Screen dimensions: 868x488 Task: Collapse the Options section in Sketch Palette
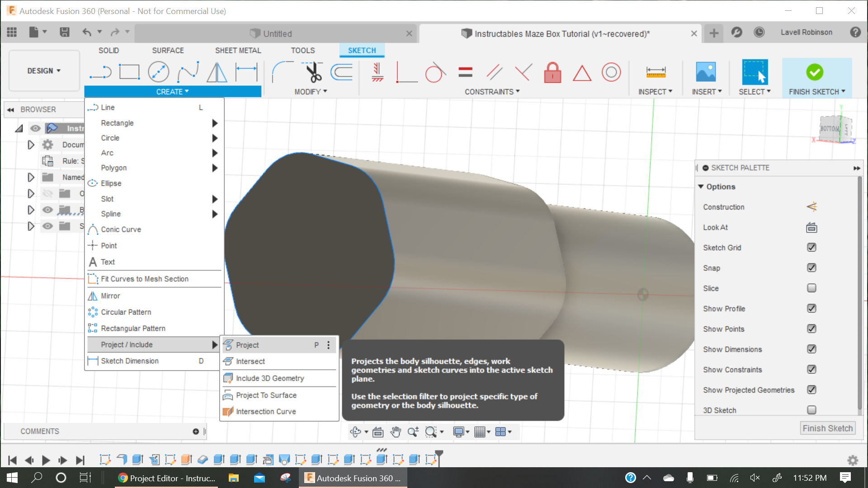pyautogui.click(x=701, y=187)
